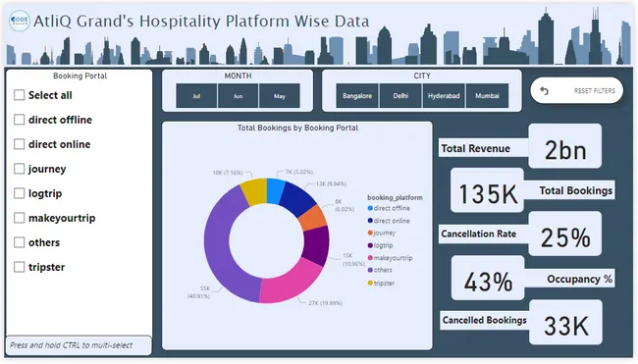
Task: Click the 27K (19.99%) data label
Action: pyautogui.click(x=325, y=303)
